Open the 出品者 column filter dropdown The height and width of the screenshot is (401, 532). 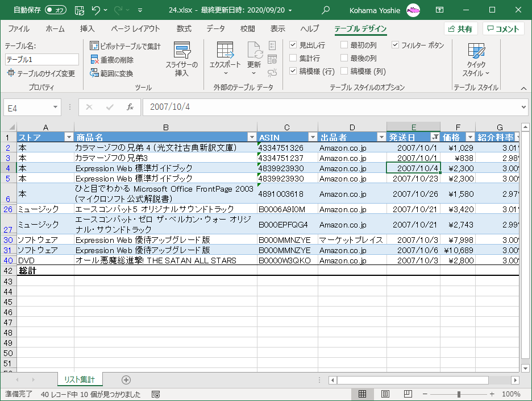[x=381, y=137]
